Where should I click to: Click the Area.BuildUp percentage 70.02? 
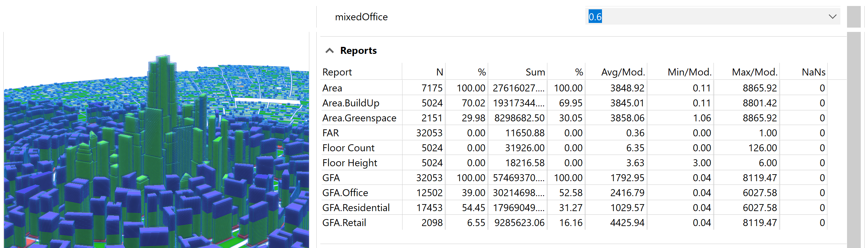(473, 103)
